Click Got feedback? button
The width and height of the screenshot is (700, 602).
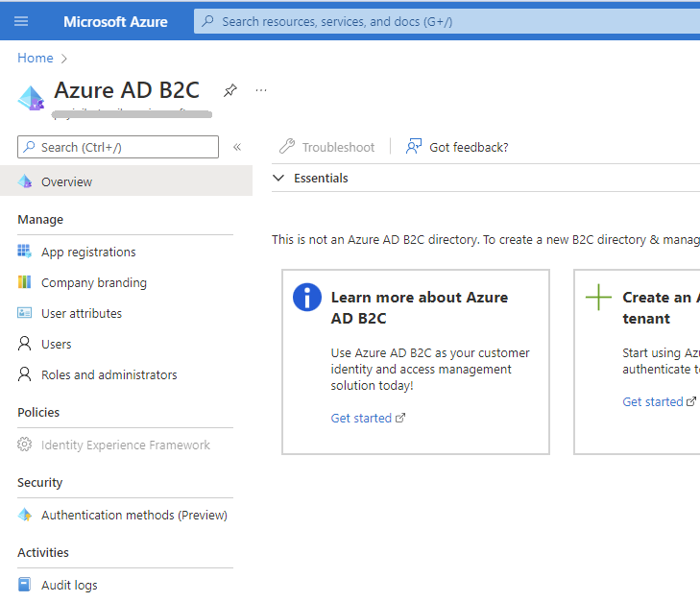457,147
